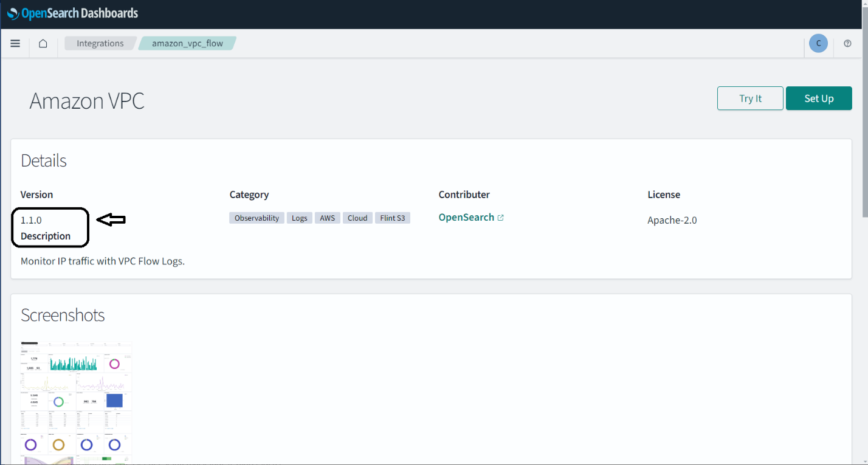Go to the Home icon
Image resolution: width=868 pixels, height=465 pixels.
point(43,44)
